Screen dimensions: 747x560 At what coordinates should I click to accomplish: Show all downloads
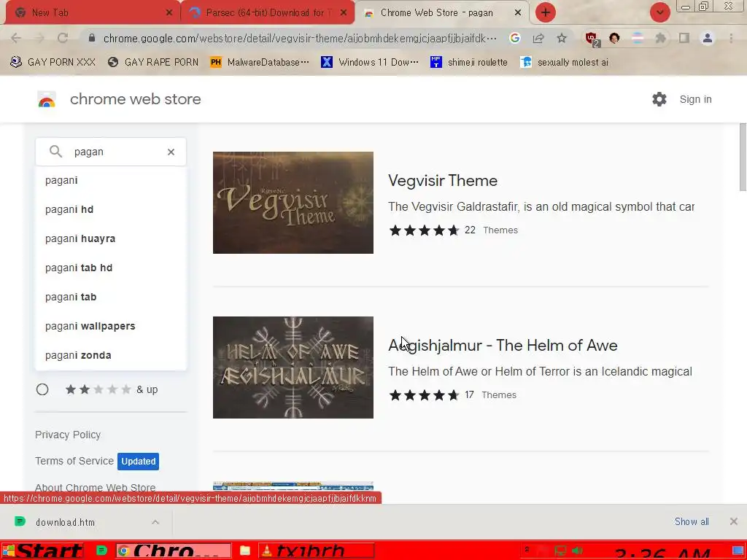coord(692,521)
